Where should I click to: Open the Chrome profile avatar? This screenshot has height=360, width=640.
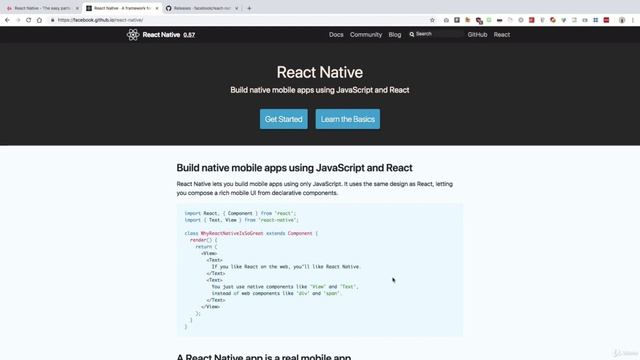click(622, 20)
